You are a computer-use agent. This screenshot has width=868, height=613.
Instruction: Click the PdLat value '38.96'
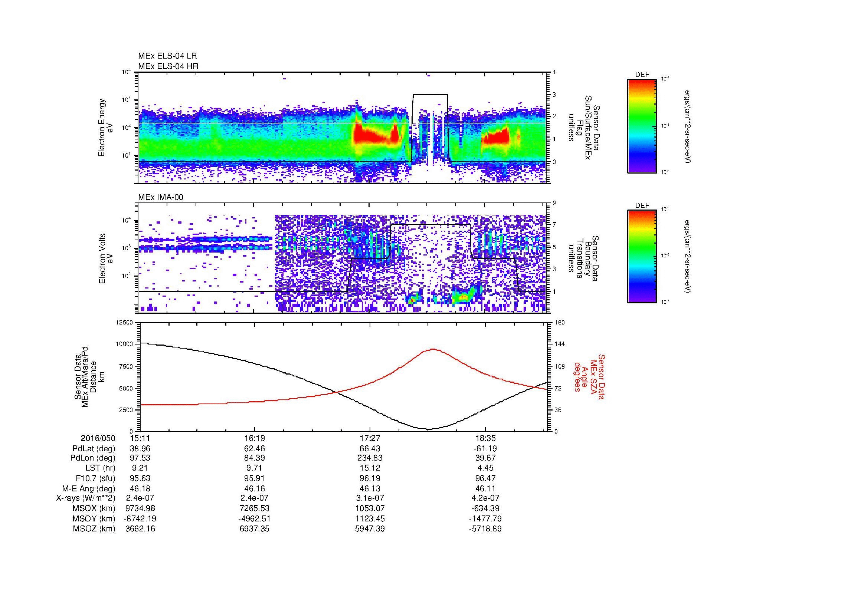click(x=140, y=449)
